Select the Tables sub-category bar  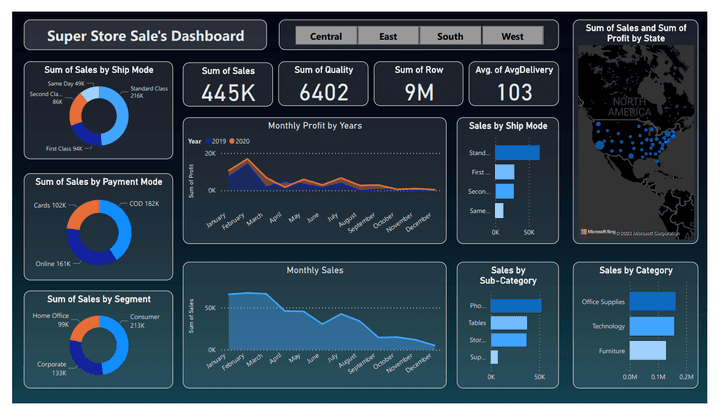coord(509,323)
